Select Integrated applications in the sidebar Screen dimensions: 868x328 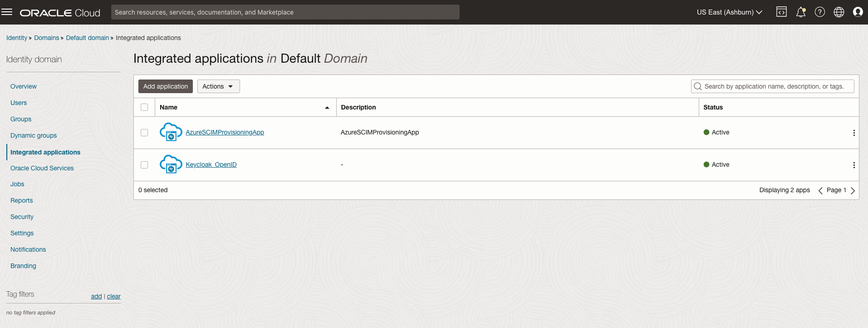[45, 152]
